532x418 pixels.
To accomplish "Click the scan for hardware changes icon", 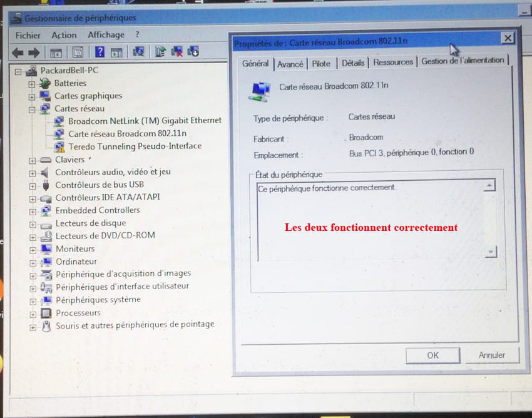I will tap(139, 52).
